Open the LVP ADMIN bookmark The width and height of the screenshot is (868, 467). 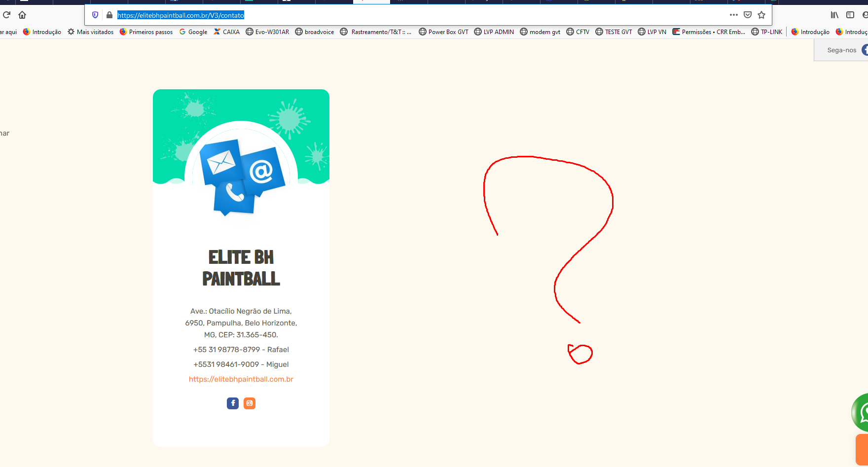coord(494,32)
